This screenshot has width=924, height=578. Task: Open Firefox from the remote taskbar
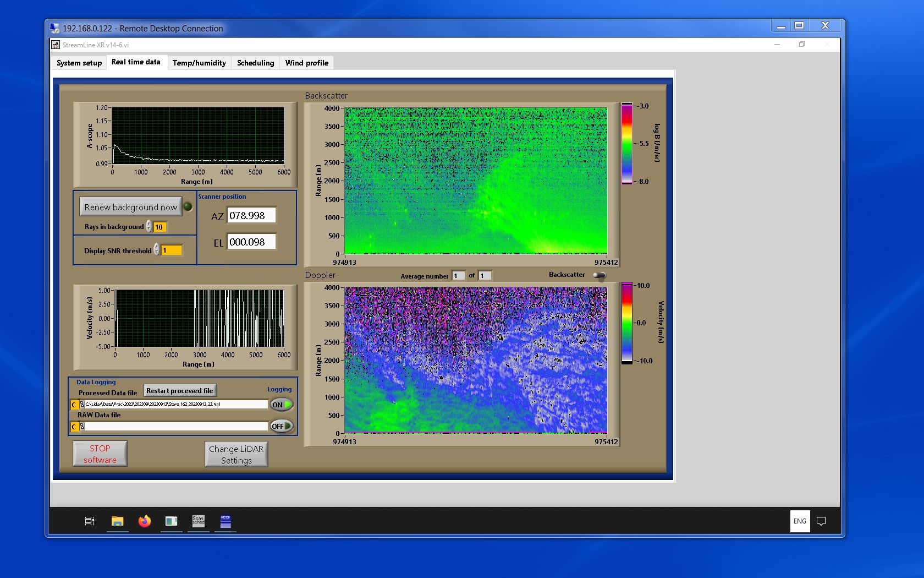pyautogui.click(x=144, y=521)
